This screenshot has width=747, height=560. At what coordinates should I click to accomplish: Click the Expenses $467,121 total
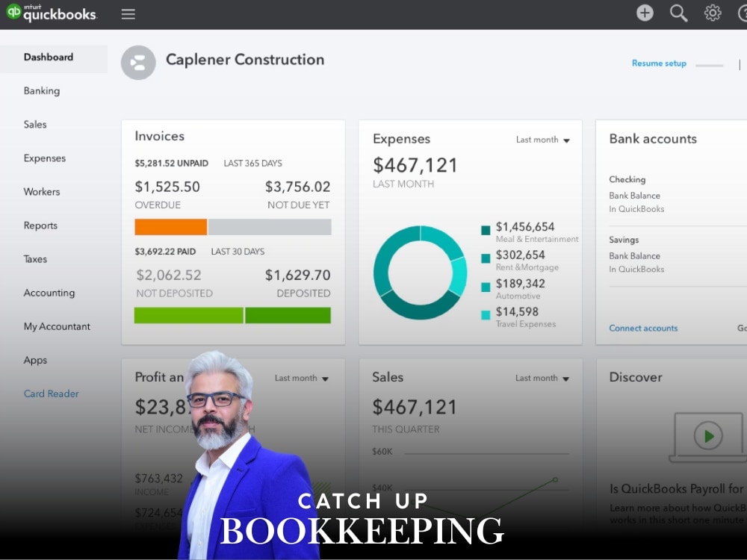415,165
